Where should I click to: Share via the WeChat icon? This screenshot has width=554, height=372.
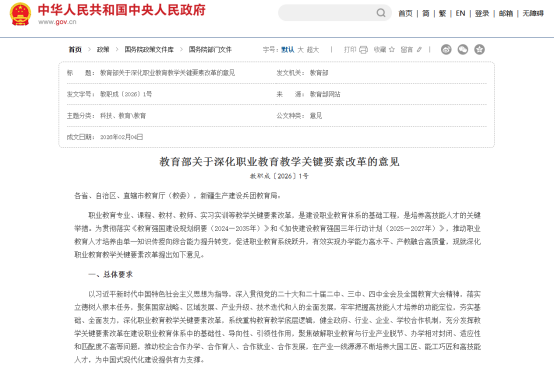coord(462,49)
